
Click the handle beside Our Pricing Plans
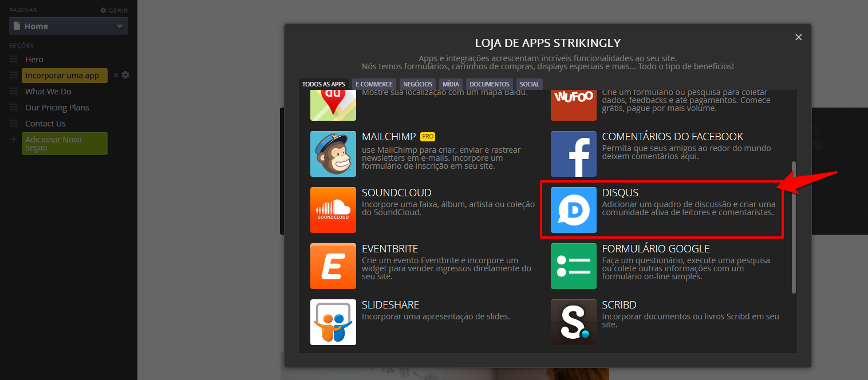14,108
